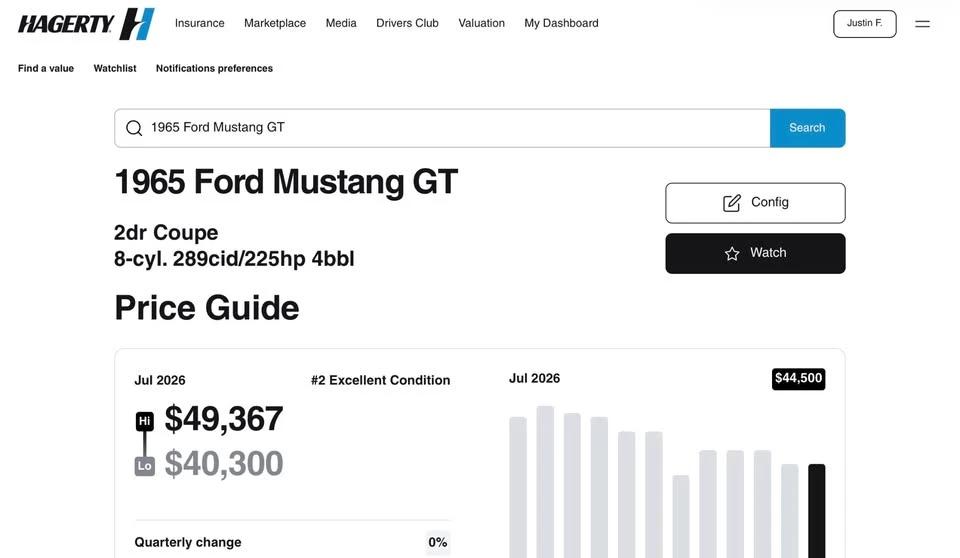960x558 pixels.
Task: Select the tallest grey chart bar
Action: (545, 481)
